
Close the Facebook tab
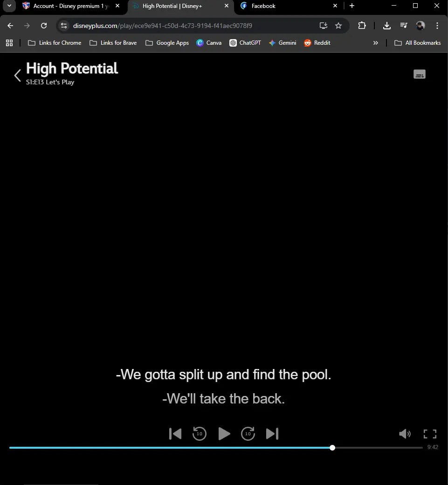coord(335,6)
